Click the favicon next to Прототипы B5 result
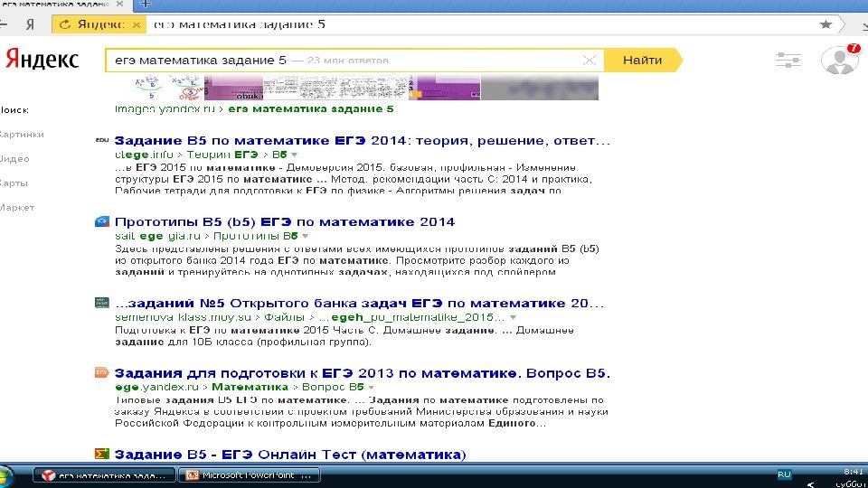Image resolution: width=868 pixels, height=488 pixels. pyautogui.click(x=102, y=222)
